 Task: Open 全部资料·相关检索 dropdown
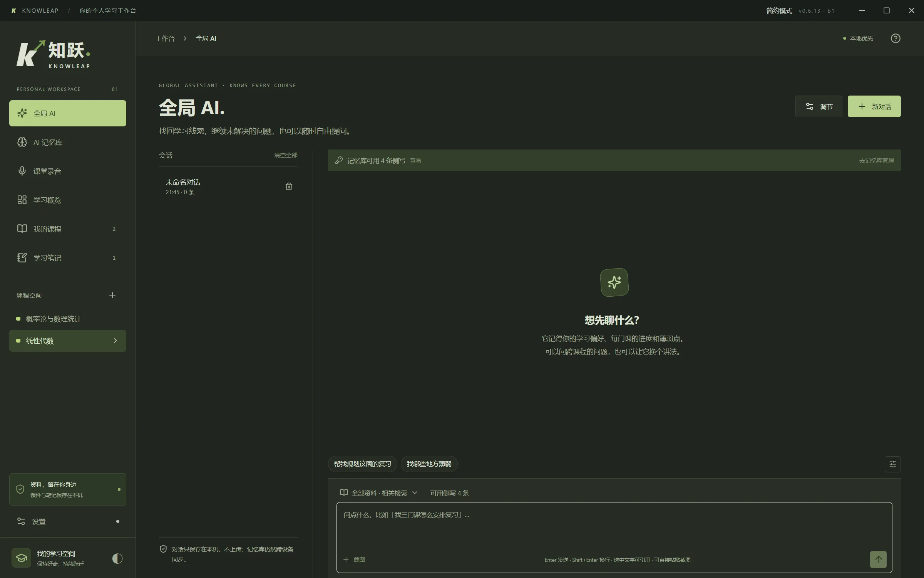(379, 493)
